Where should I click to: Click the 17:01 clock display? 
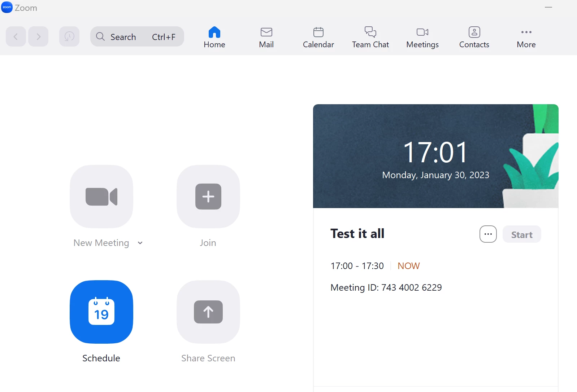(435, 152)
